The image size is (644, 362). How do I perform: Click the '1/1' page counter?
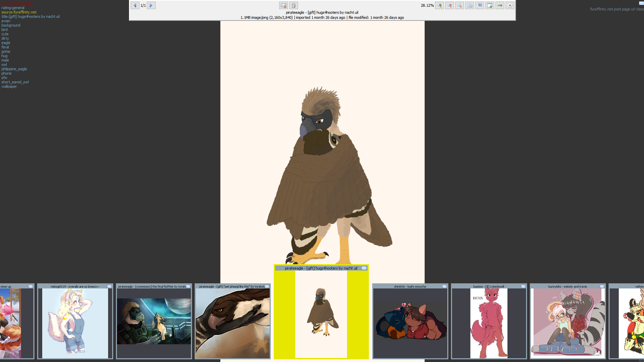point(143,5)
